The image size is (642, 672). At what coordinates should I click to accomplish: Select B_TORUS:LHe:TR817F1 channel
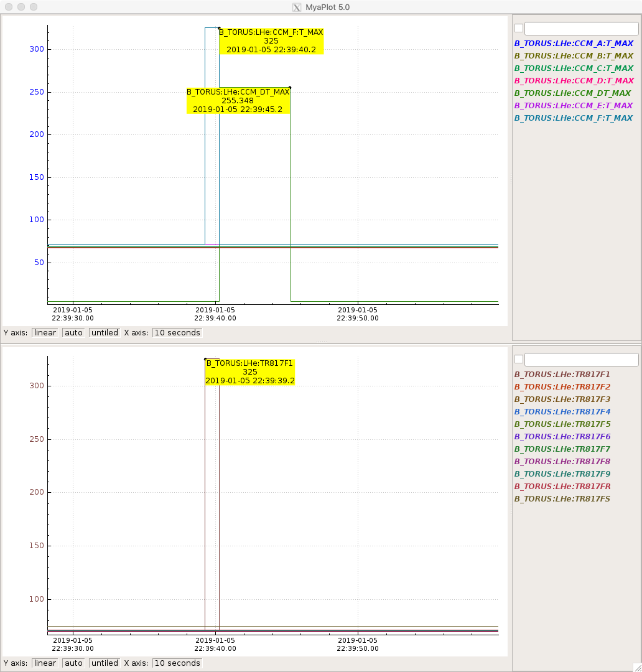562,374
